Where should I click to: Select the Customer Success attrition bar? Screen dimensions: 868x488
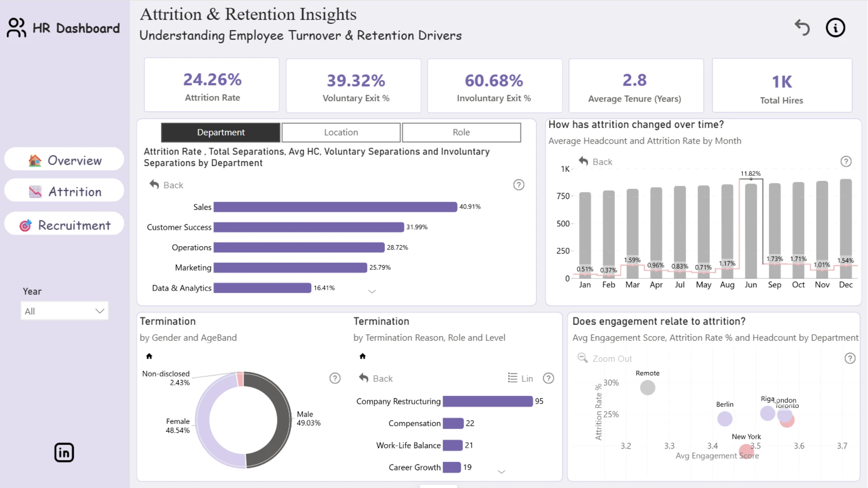(x=309, y=227)
